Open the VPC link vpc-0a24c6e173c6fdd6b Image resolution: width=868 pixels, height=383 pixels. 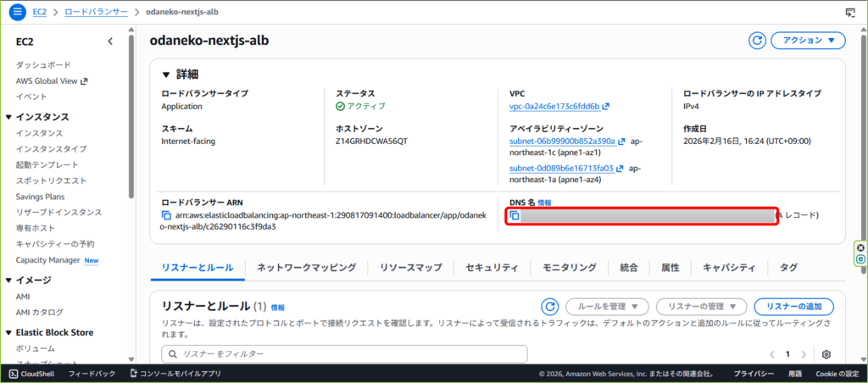point(554,107)
